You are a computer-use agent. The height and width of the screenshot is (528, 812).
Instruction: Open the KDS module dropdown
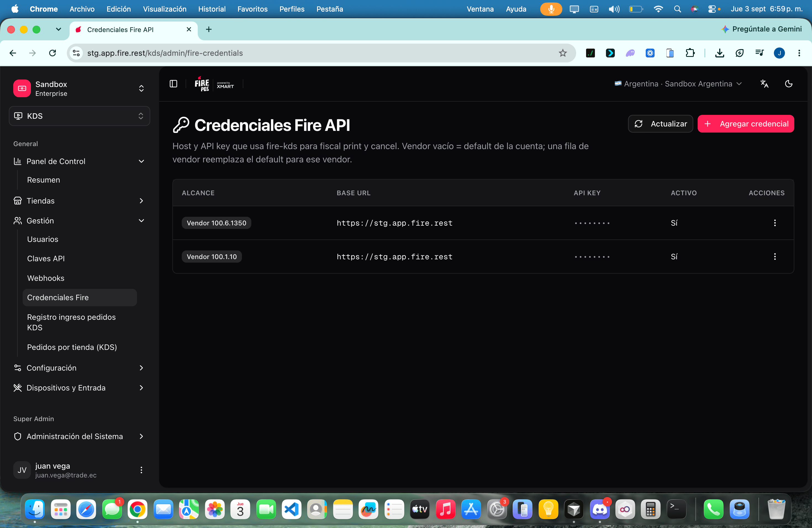point(79,116)
